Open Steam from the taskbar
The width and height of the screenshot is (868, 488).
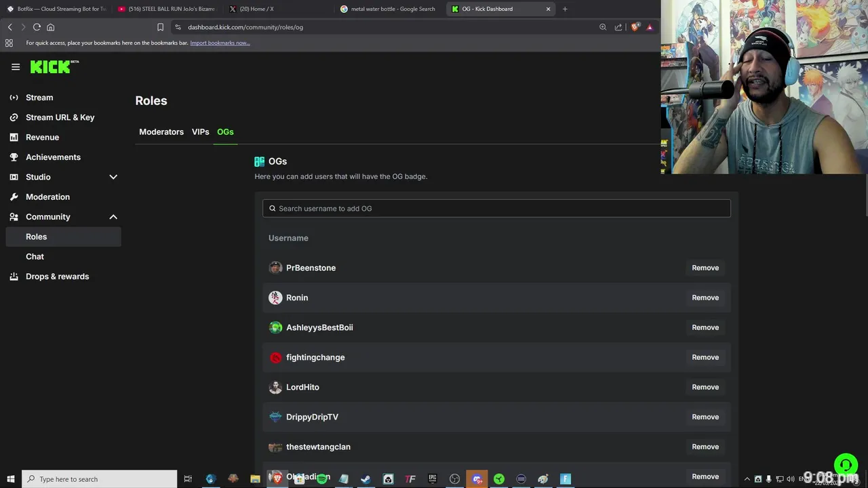coord(366,479)
